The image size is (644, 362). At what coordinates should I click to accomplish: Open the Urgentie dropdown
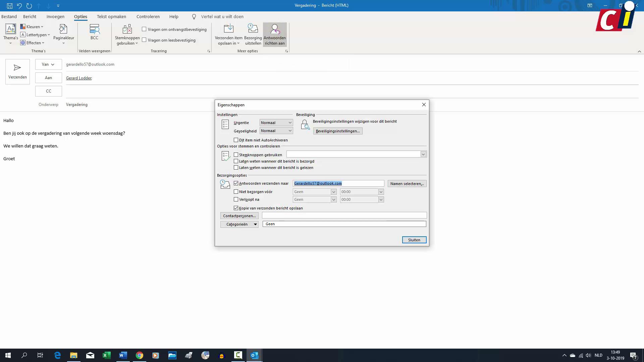(290, 122)
